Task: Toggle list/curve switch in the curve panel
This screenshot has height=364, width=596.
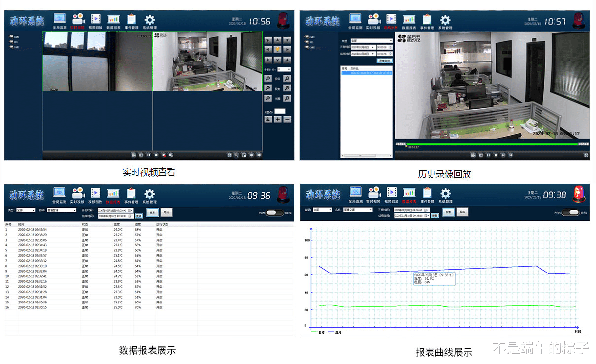Action: [571, 212]
